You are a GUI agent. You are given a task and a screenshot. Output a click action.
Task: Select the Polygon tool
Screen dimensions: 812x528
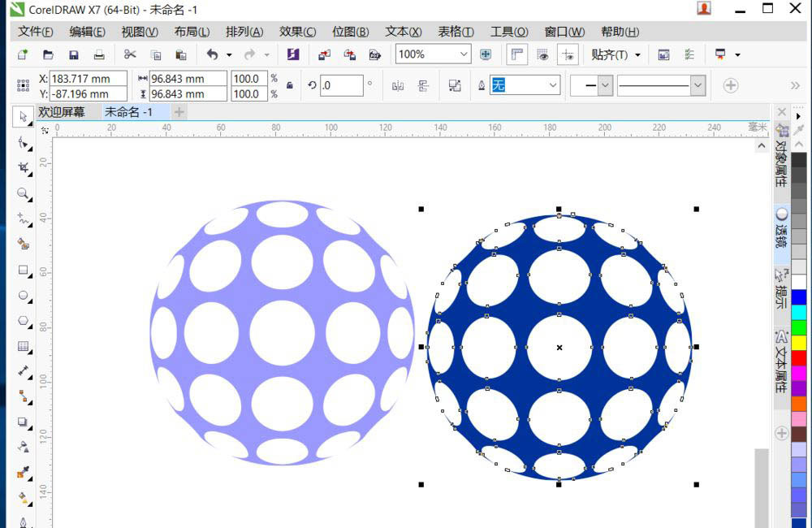(x=23, y=321)
